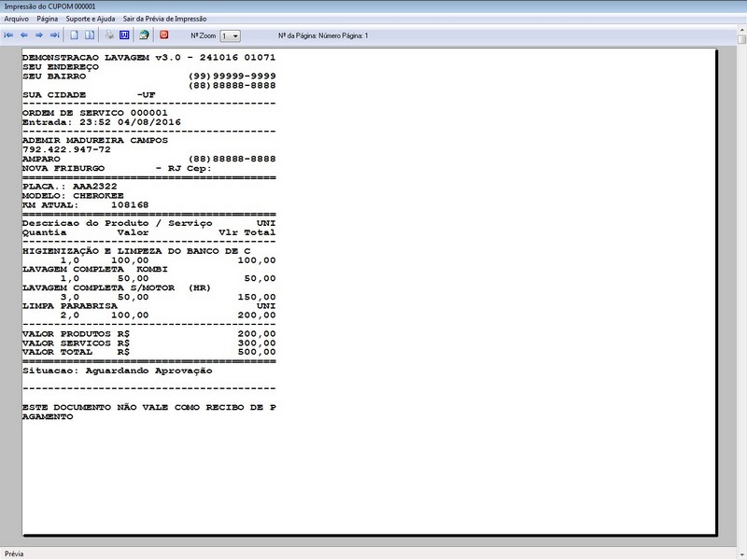The width and height of the screenshot is (747, 560).
Task: Select single page view icon
Action: [x=75, y=35]
